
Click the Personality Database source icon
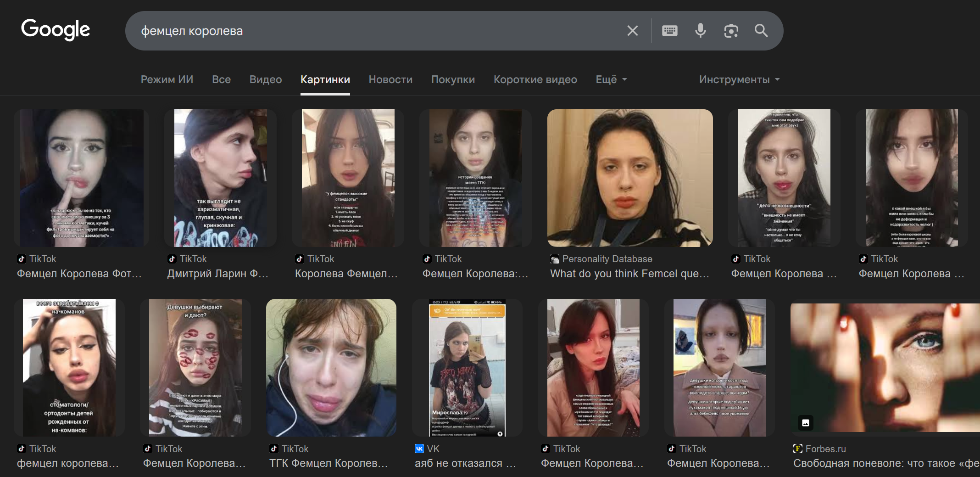[554, 259]
